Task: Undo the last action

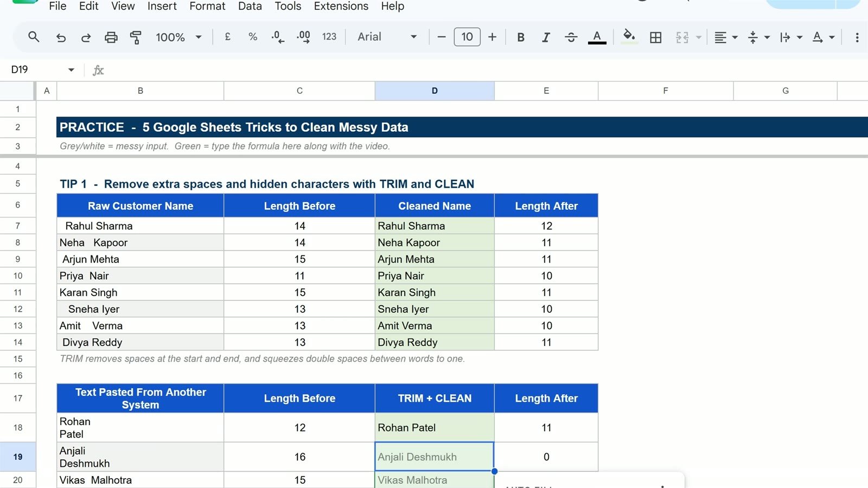Action: pyautogui.click(x=61, y=37)
